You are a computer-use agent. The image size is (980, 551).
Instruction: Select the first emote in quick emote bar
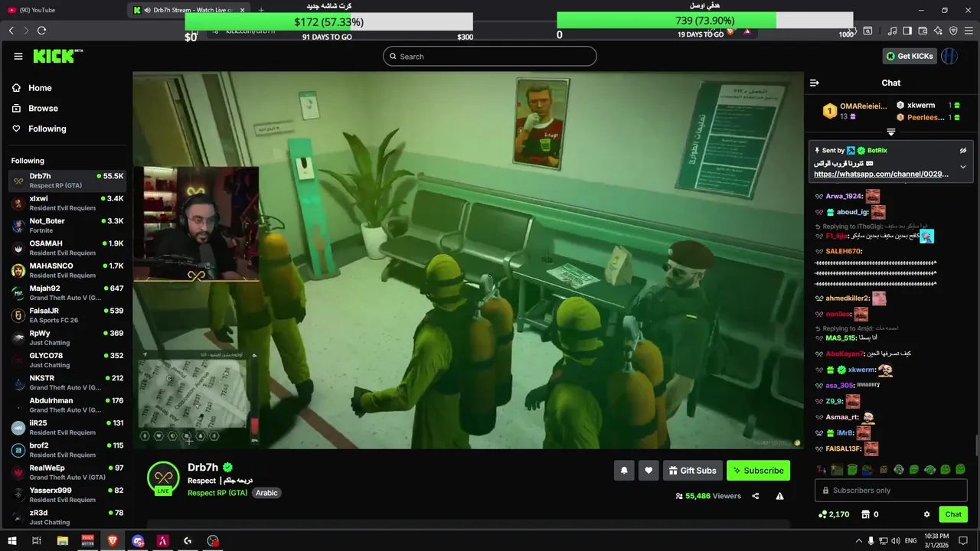[x=822, y=469]
